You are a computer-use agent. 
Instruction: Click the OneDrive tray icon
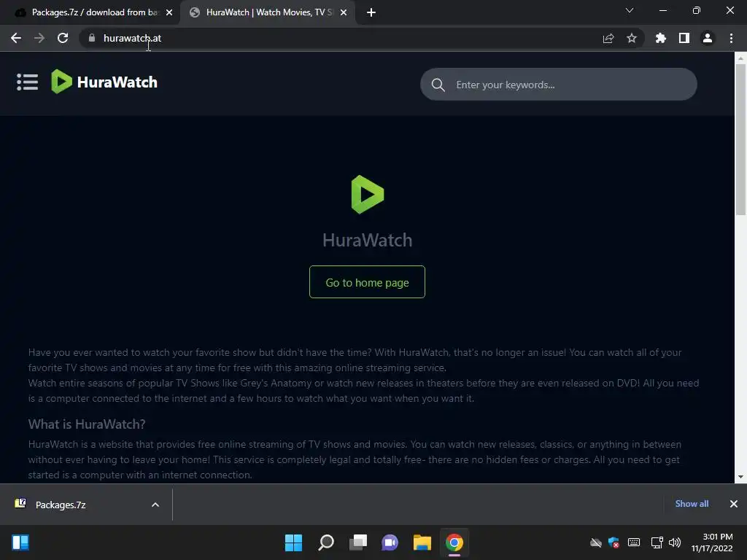coord(595,542)
